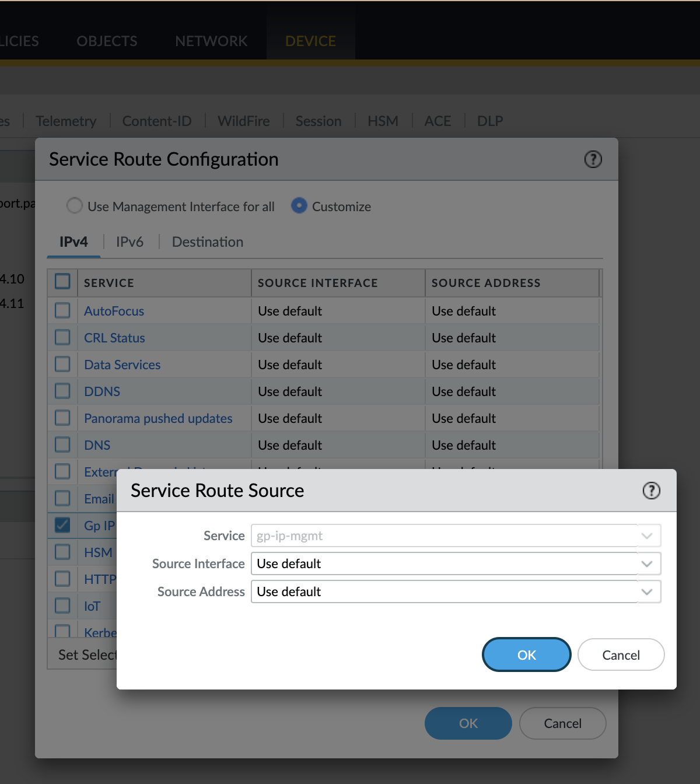Viewport: 700px width, 784px height.
Task: Select the Customize radio button
Action: pyautogui.click(x=299, y=206)
